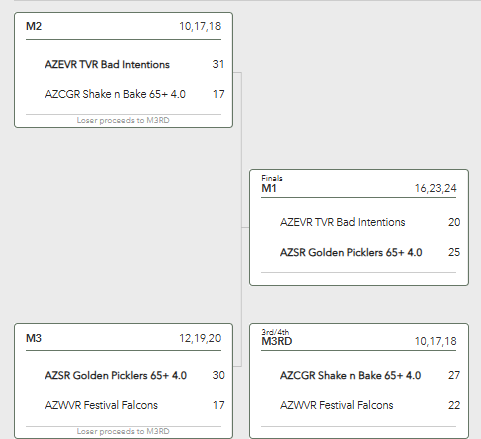
Task: Click M2 'Loser proceeds to M3RD' note
Action: (x=123, y=120)
